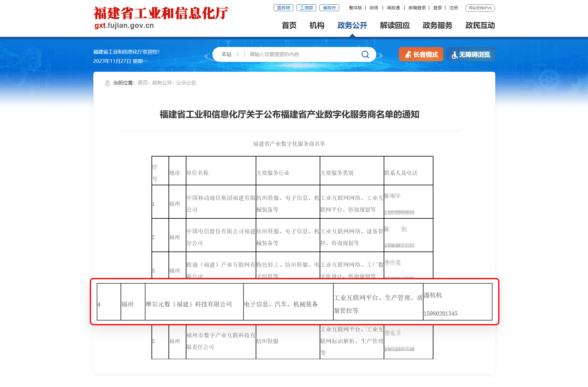Click 公示公告 in the breadcrumb
This screenshot has height=387, width=588.
[x=186, y=83]
